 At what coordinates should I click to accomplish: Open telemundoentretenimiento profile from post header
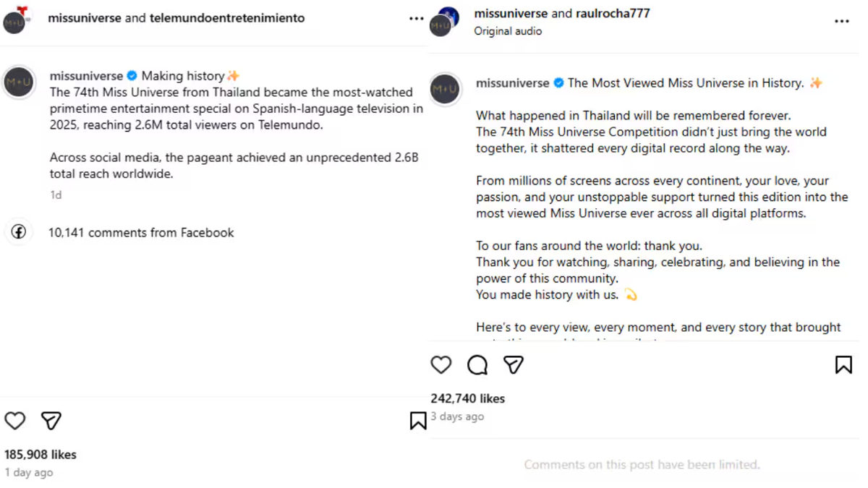[x=226, y=17]
